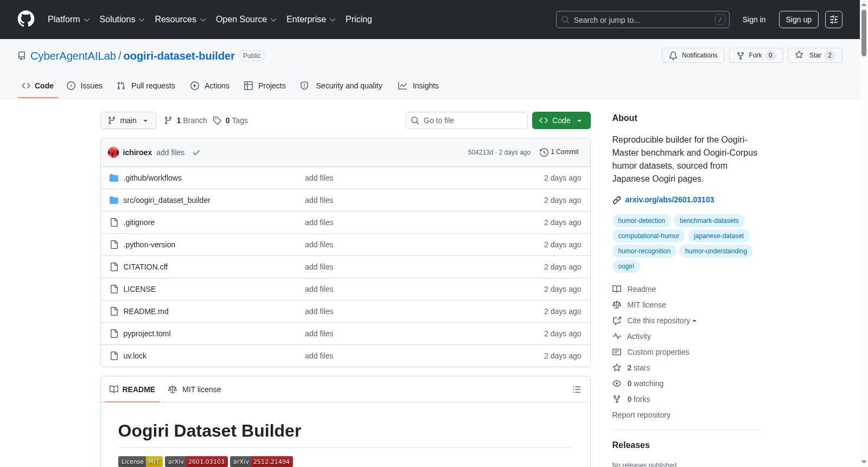Click the eye icon beside watching
868x467 pixels.
tap(617, 383)
